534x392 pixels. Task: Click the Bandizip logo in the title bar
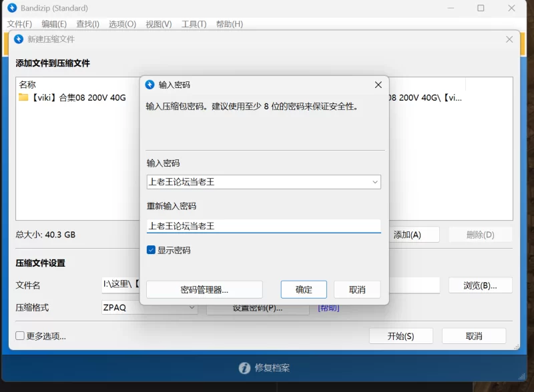pyautogui.click(x=12, y=8)
